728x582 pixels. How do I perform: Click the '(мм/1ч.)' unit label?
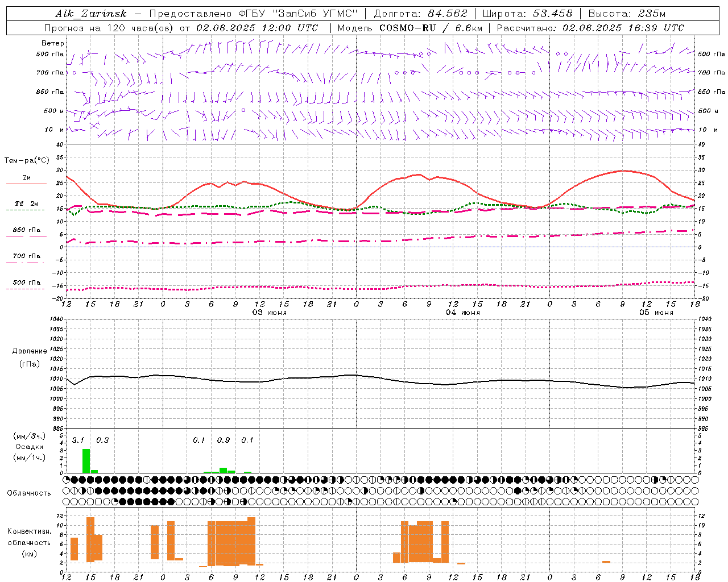(x=30, y=458)
